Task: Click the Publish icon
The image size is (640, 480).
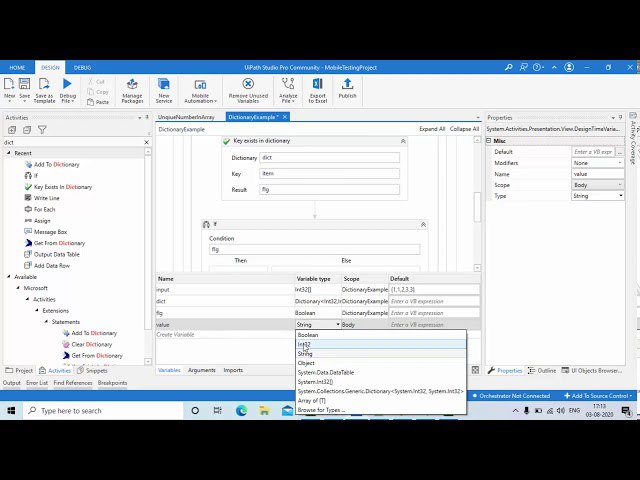Action: tap(347, 84)
